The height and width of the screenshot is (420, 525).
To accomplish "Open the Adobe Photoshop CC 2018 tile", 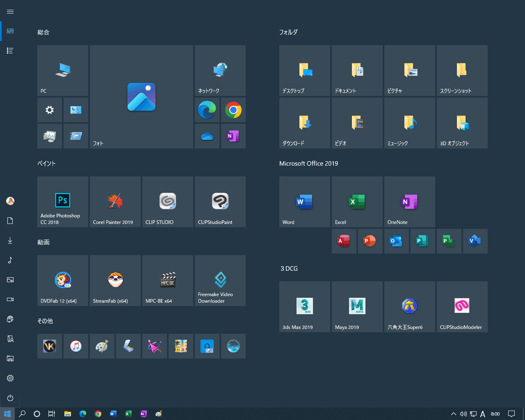I will 63,202.
